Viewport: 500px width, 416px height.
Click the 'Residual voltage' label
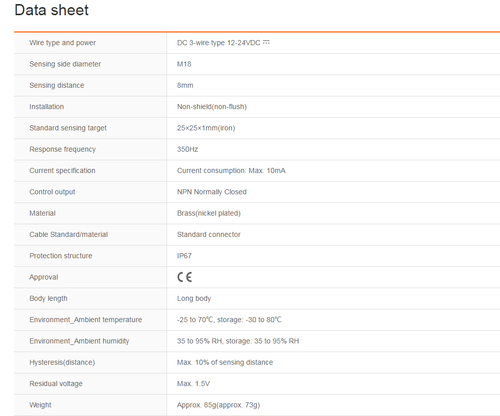[x=56, y=384]
